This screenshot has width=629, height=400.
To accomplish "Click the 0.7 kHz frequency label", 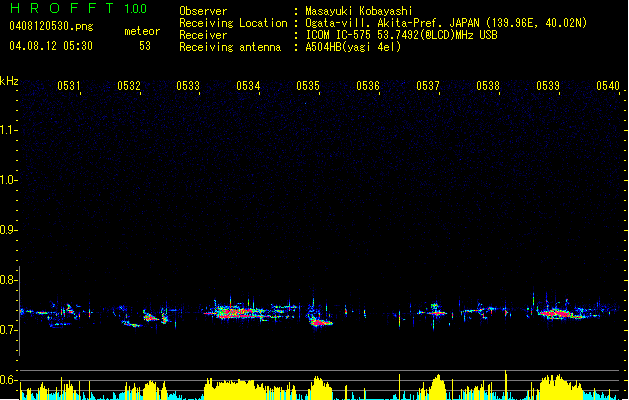I will pos(8,330).
